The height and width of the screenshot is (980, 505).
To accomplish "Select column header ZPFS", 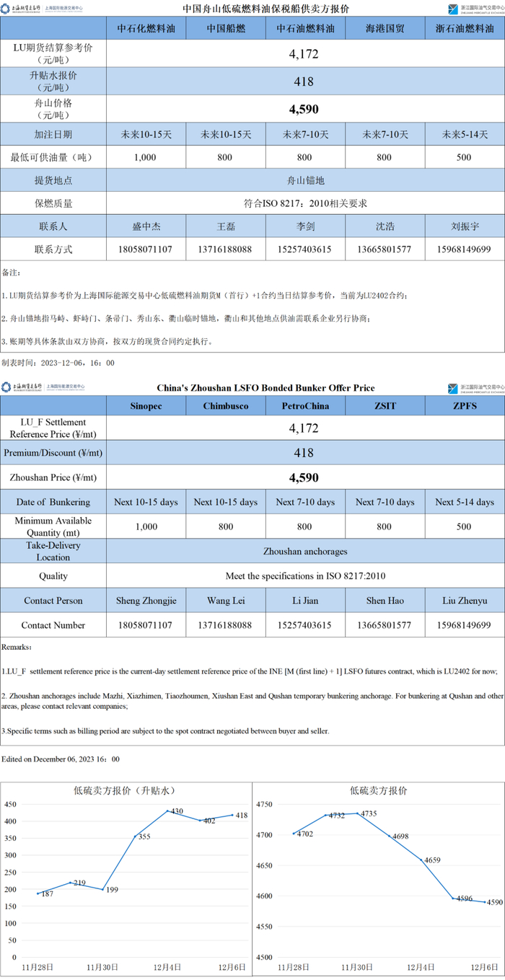I will point(465,406).
